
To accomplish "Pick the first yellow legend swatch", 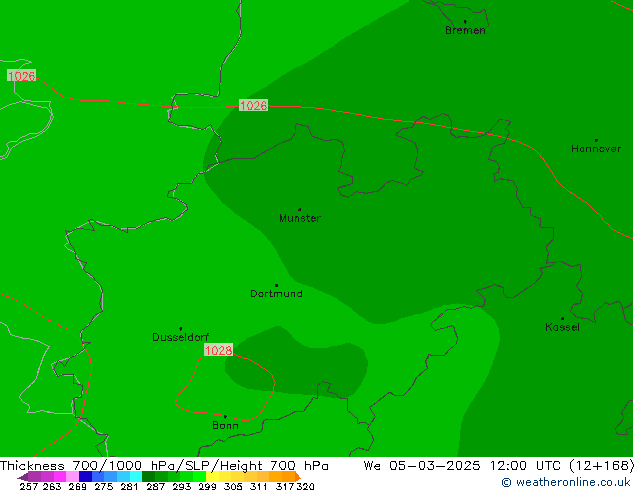I will 212,476.
